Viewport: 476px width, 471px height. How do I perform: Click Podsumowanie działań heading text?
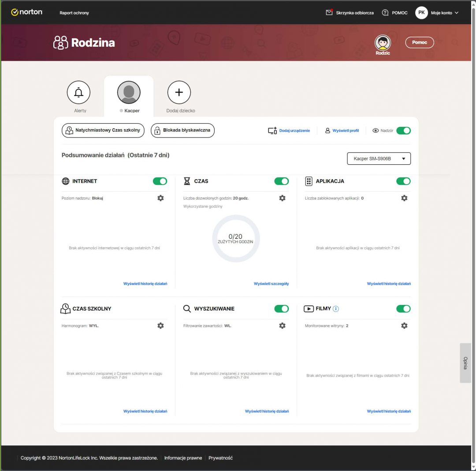click(115, 155)
